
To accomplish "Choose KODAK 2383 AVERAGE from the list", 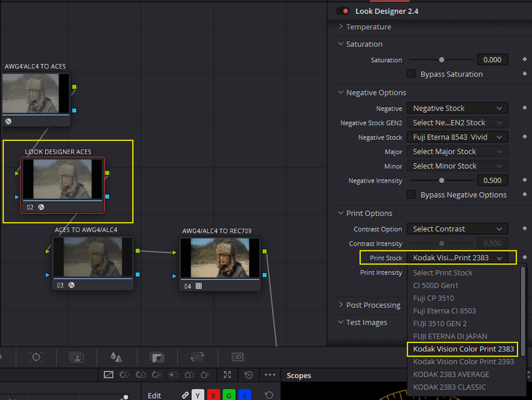I will 451,374.
